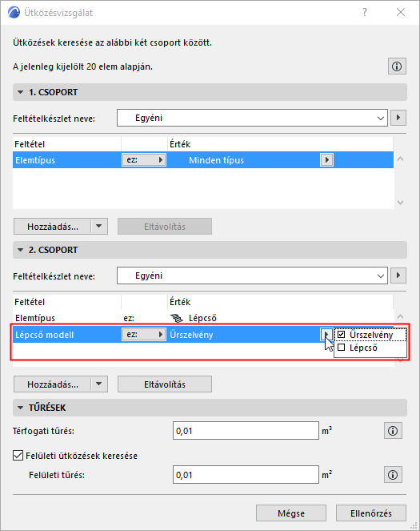420x531 pixels.
Task: Collapse the 2. CSOPORT section
Action: [x=20, y=250]
